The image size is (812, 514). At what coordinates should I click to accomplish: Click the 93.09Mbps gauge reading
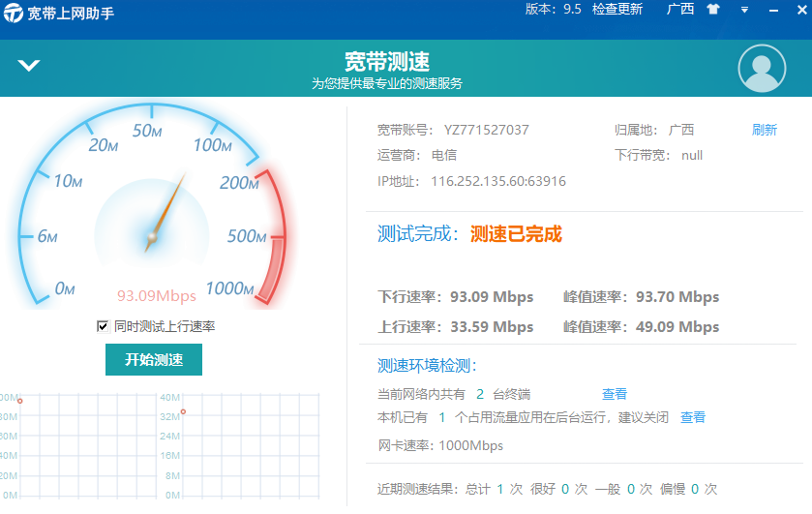157,295
